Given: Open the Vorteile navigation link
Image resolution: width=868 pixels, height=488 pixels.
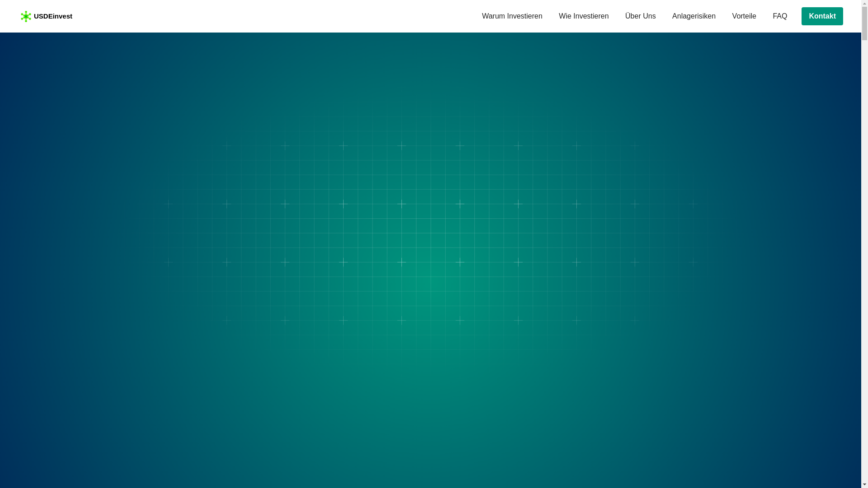Looking at the screenshot, I should (x=744, y=16).
